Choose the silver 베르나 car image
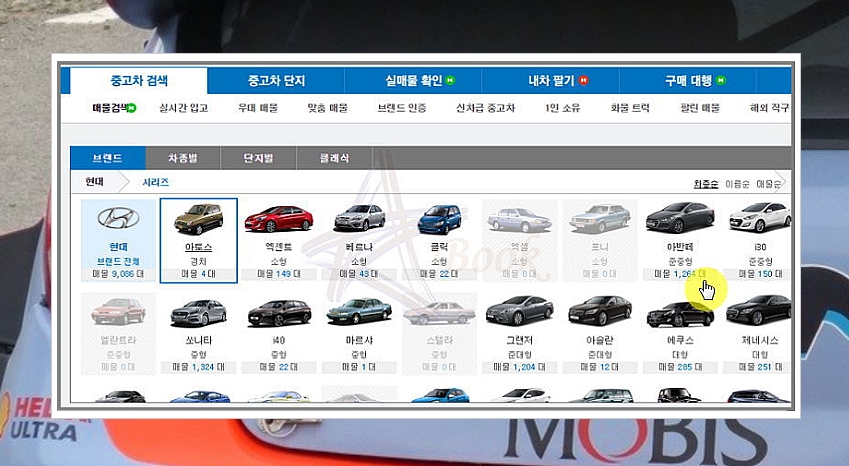 tap(360, 218)
